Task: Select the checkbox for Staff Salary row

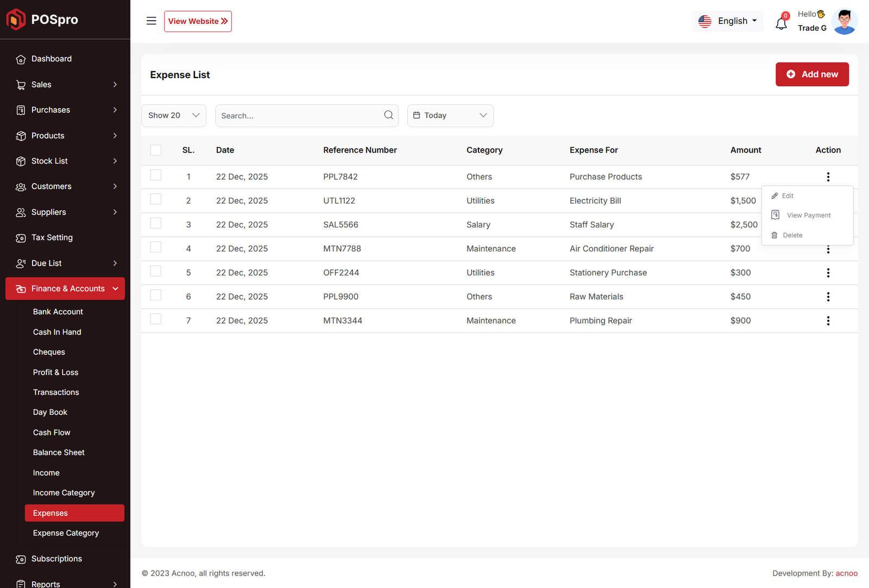Action: [156, 223]
